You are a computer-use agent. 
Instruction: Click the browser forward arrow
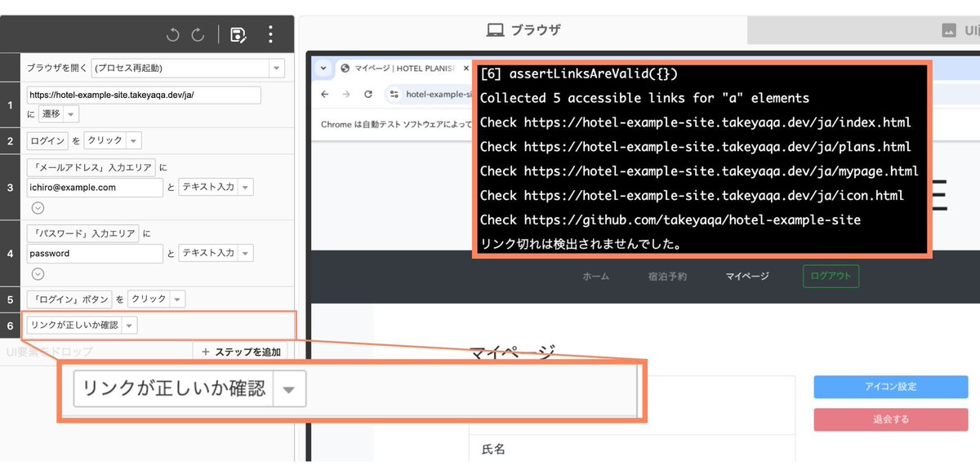point(345,93)
